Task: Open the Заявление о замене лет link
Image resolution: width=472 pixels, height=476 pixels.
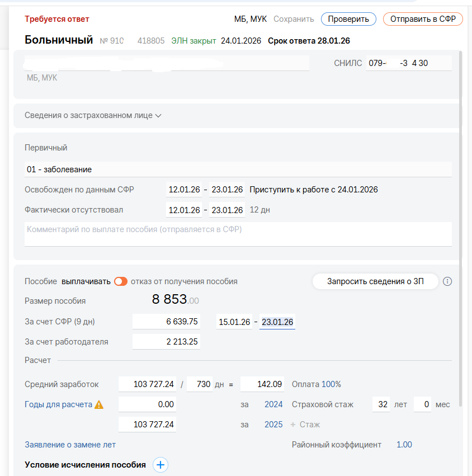Action: coord(70,445)
